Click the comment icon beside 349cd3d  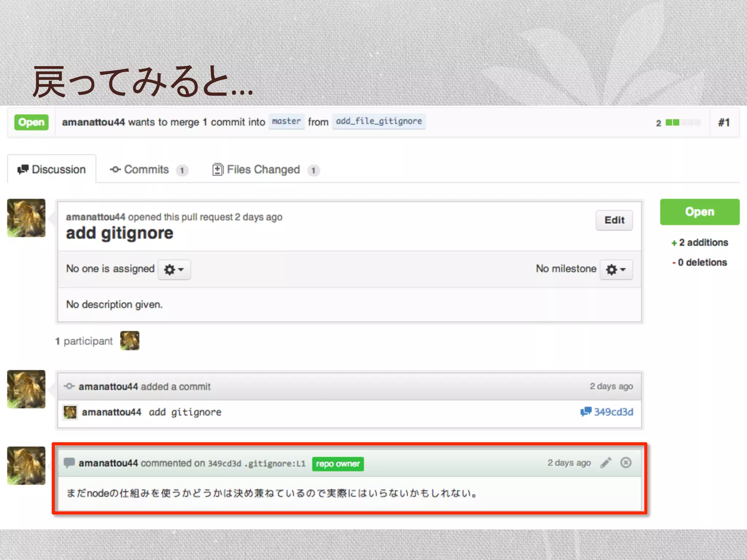point(585,412)
